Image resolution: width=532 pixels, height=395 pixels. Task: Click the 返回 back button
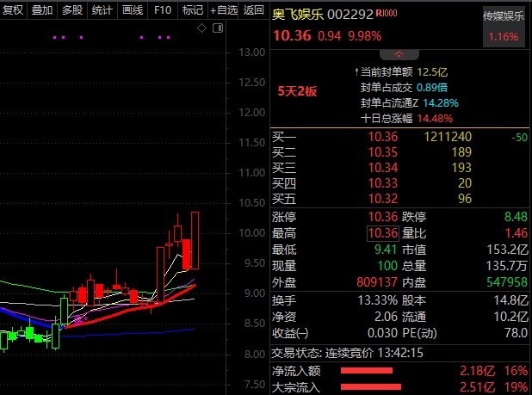click(254, 10)
